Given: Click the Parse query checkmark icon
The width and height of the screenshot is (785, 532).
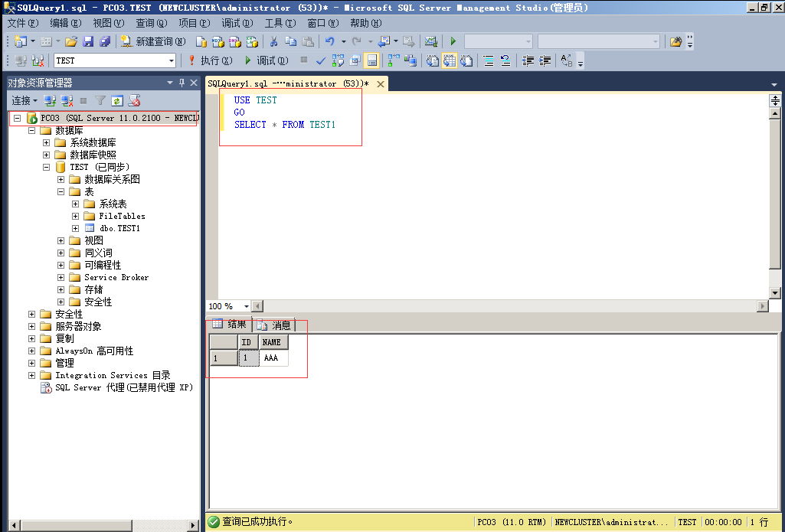Looking at the screenshot, I should point(321,60).
